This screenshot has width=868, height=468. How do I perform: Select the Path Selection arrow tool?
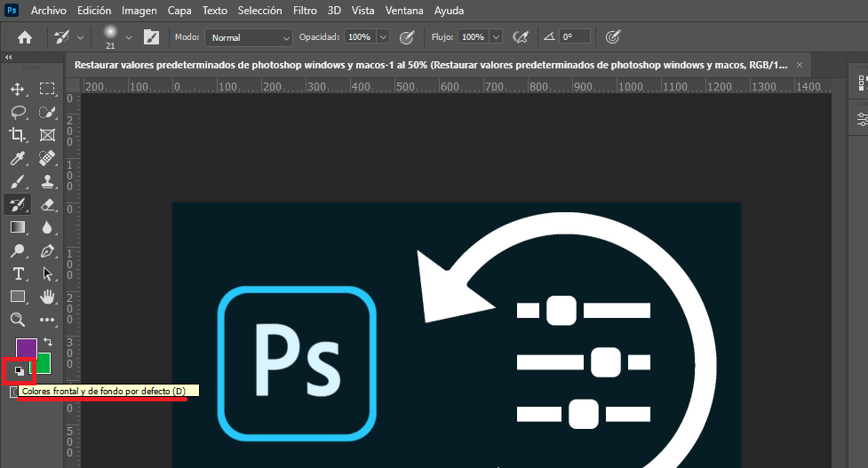[47, 274]
